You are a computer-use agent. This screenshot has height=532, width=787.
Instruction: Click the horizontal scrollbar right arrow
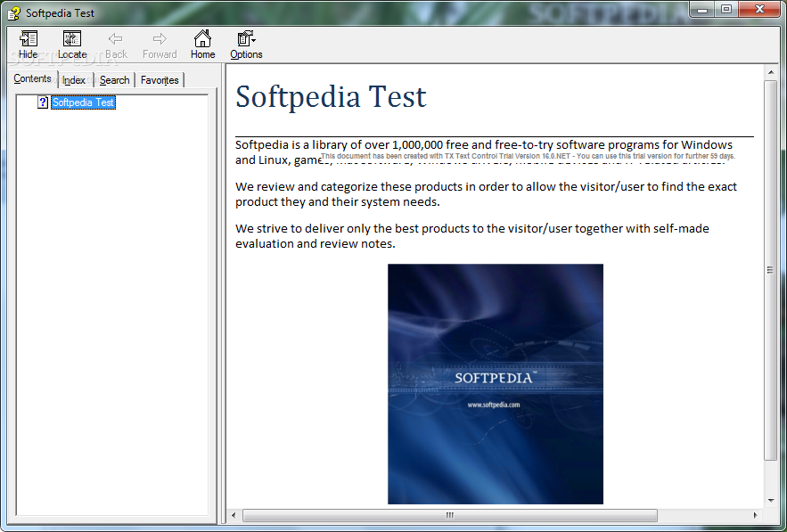756,515
